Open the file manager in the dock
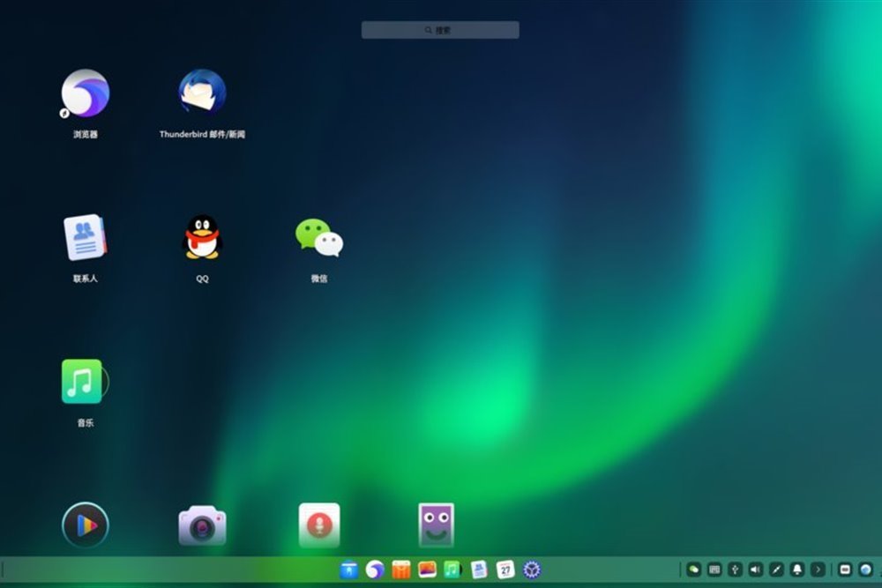This screenshot has height=588, width=882. [348, 570]
